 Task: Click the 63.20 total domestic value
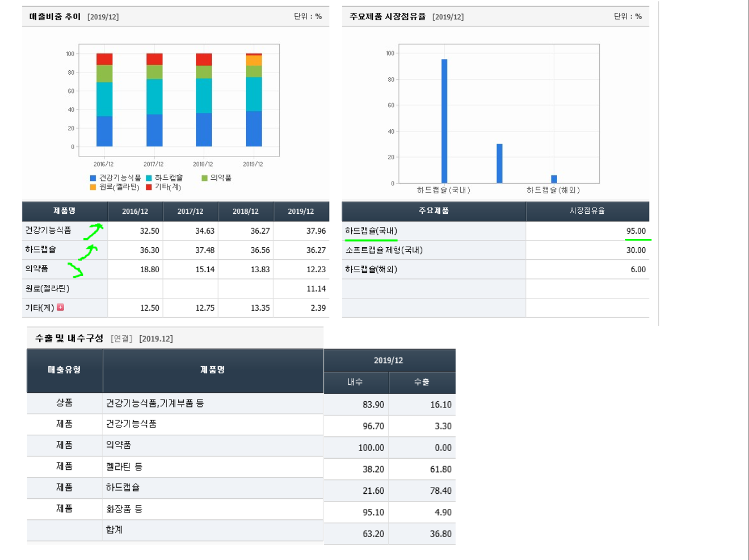(x=373, y=534)
